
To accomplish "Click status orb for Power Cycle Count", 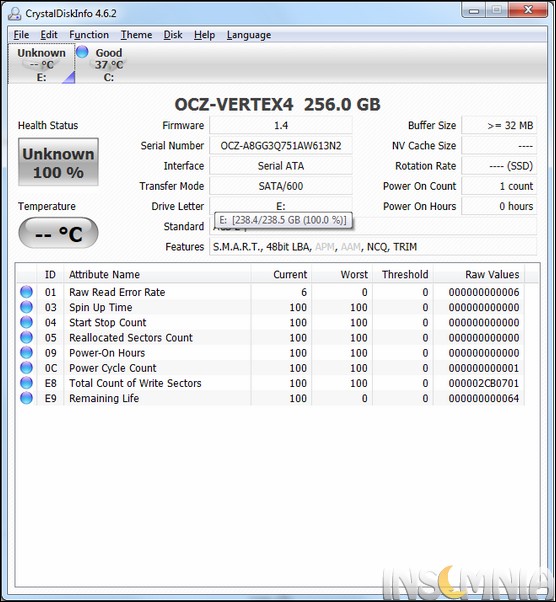I will click(26, 368).
